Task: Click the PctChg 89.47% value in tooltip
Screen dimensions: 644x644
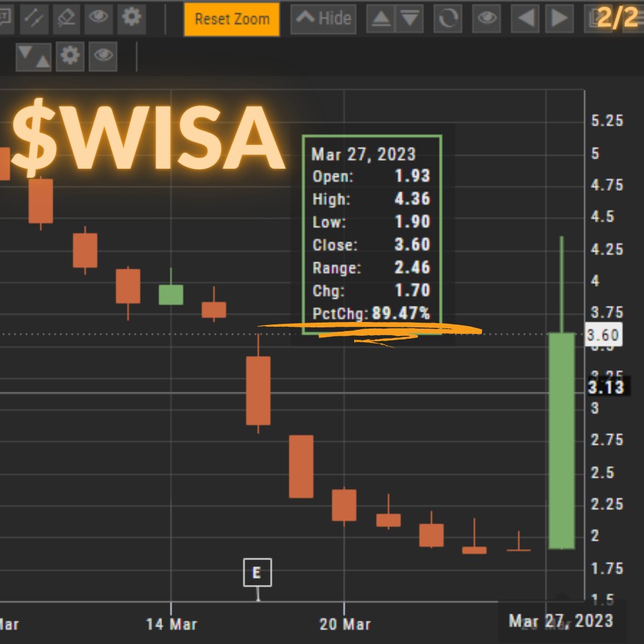Action: click(401, 314)
